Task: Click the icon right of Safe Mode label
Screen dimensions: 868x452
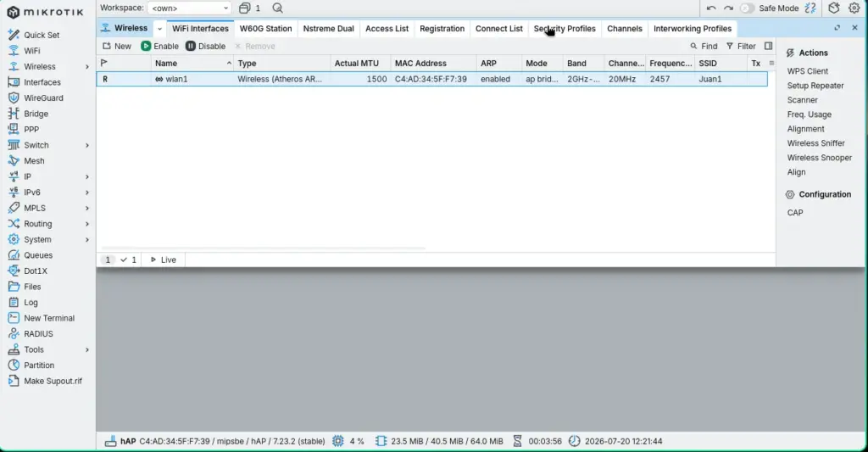Action: pos(810,8)
